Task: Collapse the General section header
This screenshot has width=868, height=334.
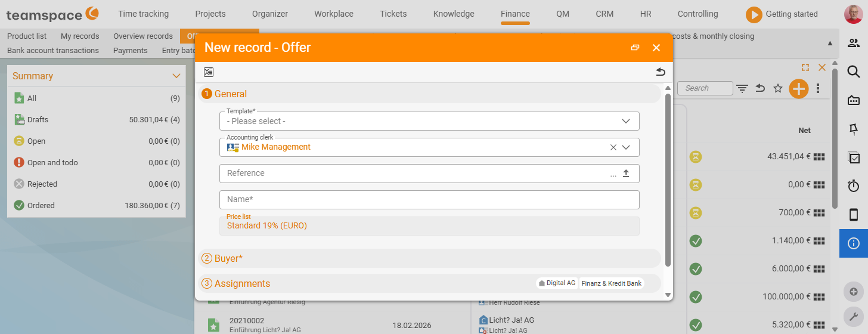Action: tap(429, 94)
